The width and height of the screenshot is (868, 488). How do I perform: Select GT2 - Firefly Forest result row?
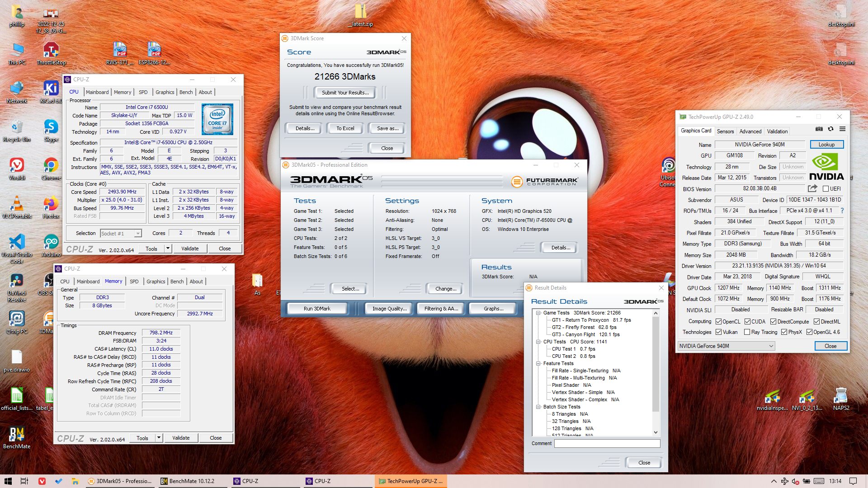(584, 327)
